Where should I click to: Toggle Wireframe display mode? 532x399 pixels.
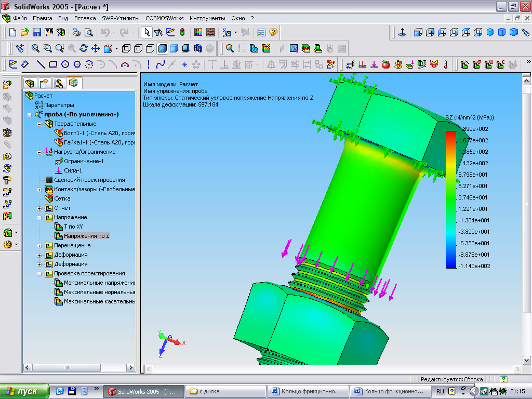(x=126, y=48)
